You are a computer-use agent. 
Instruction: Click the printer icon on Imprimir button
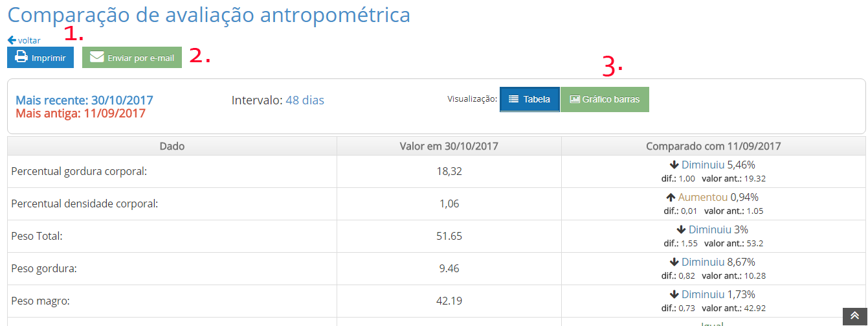click(x=21, y=58)
